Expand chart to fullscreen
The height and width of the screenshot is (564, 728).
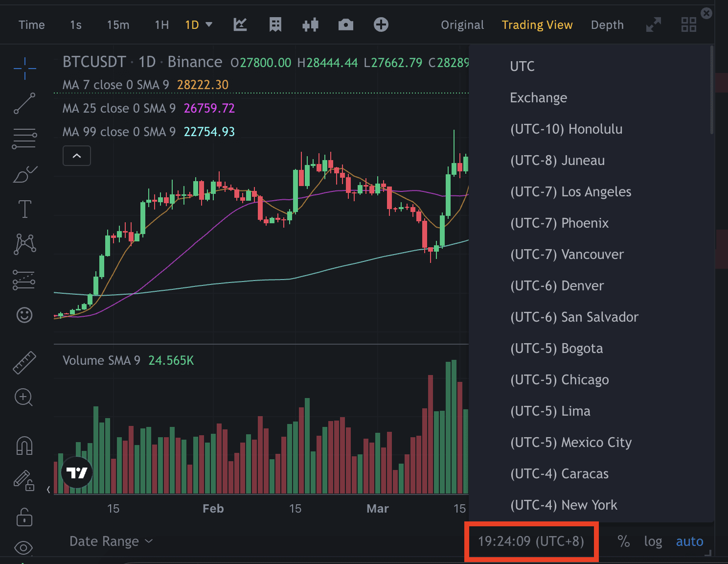pos(654,24)
